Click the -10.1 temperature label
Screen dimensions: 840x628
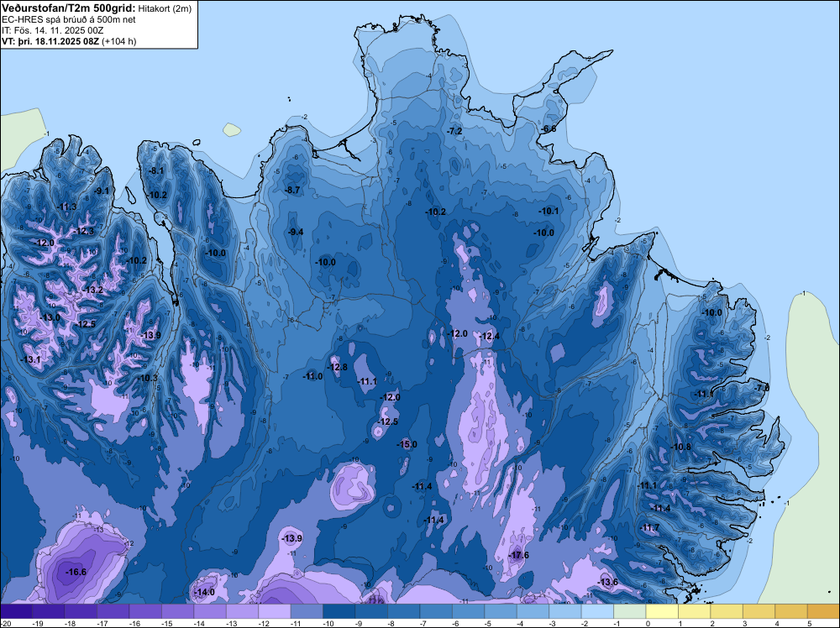pos(549,211)
